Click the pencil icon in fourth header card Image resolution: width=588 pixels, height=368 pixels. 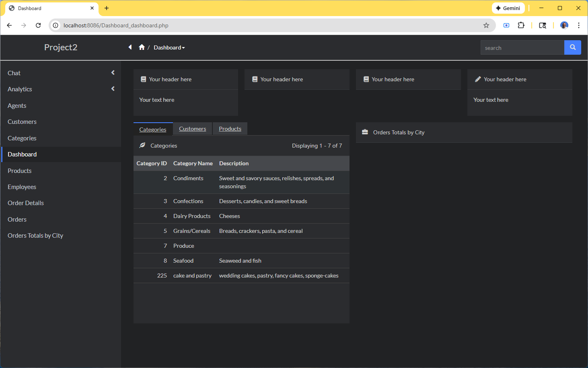click(478, 79)
